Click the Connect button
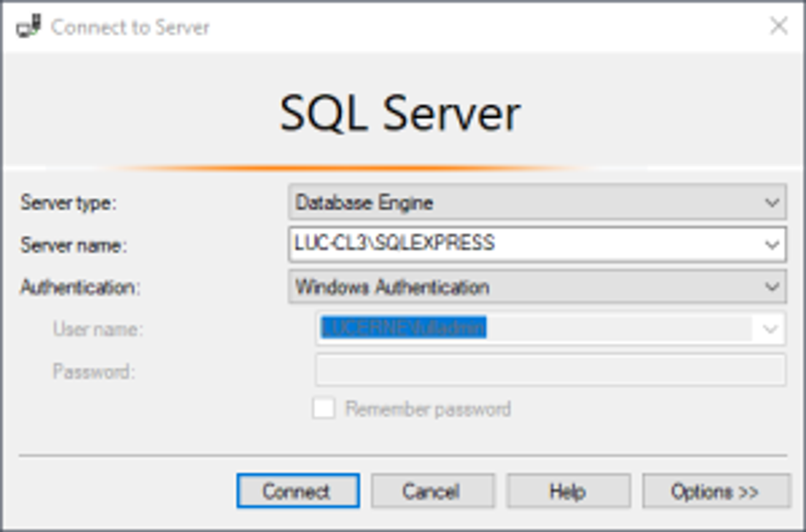Screen dimensions: 806x532 298,491
